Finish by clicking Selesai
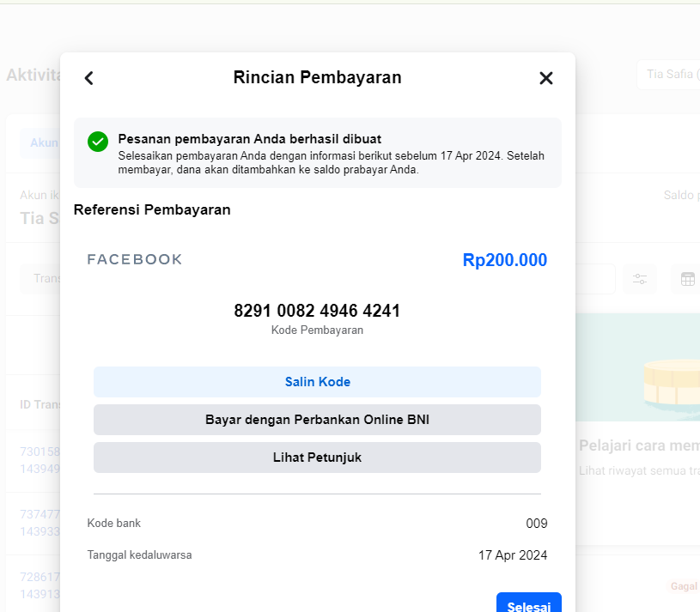Viewport: 700px width, 612px height. [x=528, y=603]
